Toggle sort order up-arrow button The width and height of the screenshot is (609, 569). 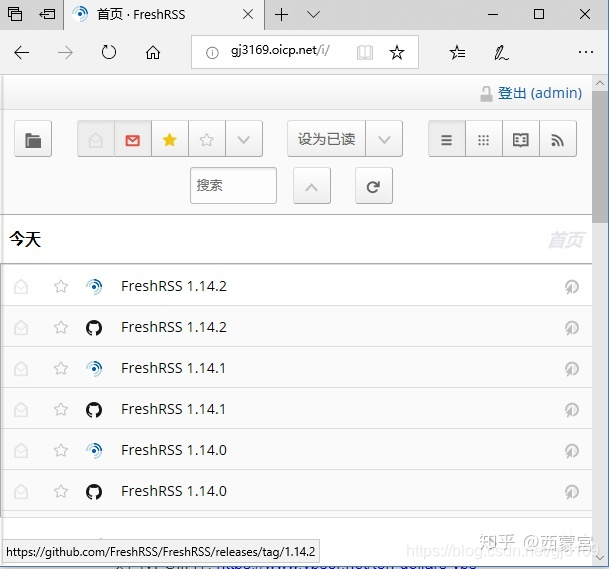[x=312, y=186]
